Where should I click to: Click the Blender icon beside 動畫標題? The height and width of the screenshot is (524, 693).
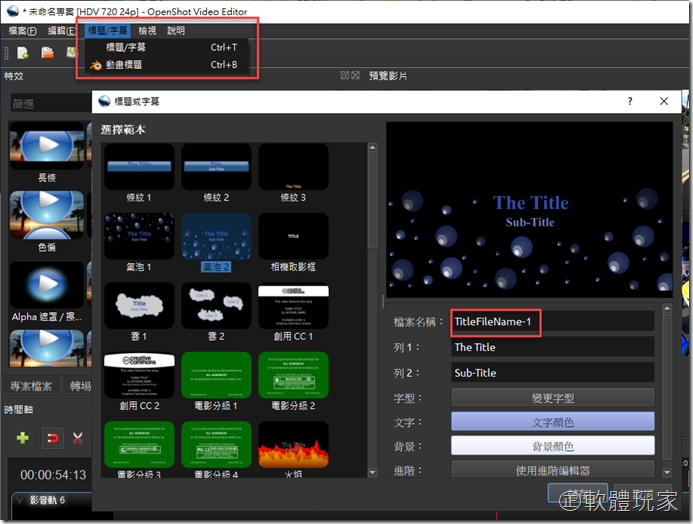click(95, 65)
